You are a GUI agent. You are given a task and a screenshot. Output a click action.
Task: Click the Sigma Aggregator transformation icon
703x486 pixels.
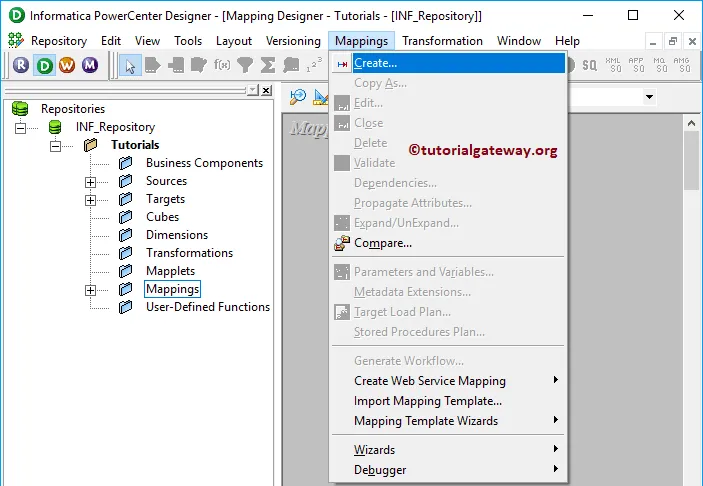(268, 65)
